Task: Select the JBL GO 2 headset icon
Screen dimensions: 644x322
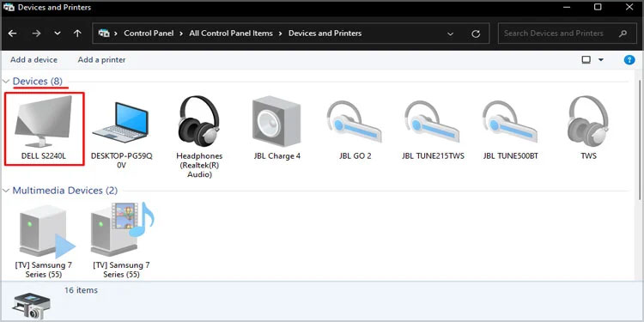Action: [x=354, y=122]
